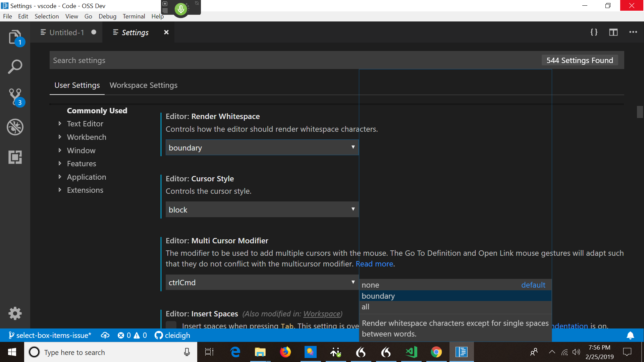Open branch select-box-items-issue* in status bar
This screenshot has height=362, width=644.
pyautogui.click(x=50, y=335)
